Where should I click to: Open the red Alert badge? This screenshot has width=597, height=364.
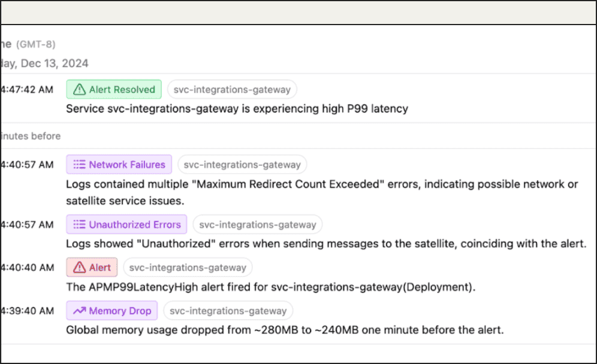point(92,267)
